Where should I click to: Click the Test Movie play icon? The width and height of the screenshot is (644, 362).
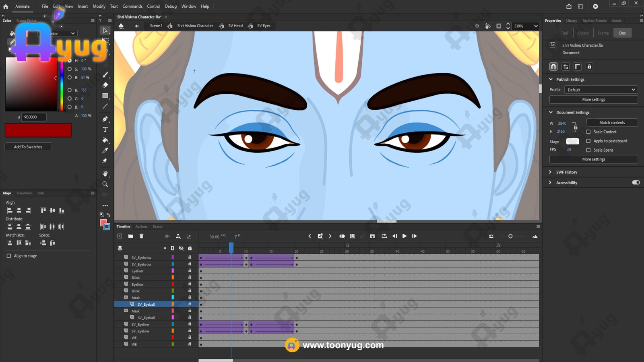(595, 6)
